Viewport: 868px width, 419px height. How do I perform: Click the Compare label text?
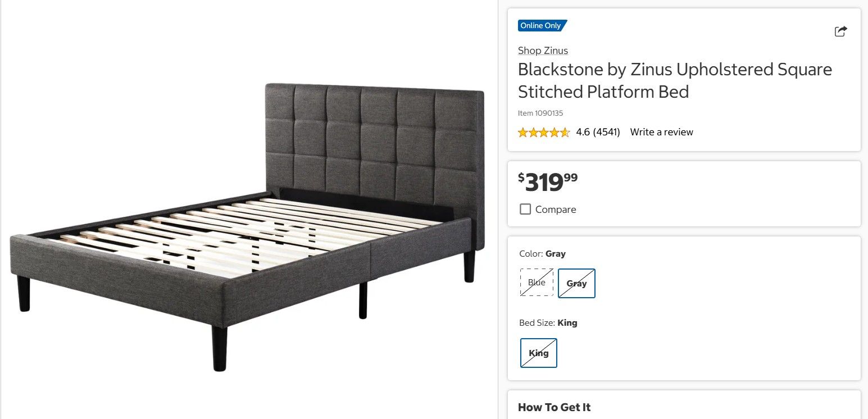(556, 210)
